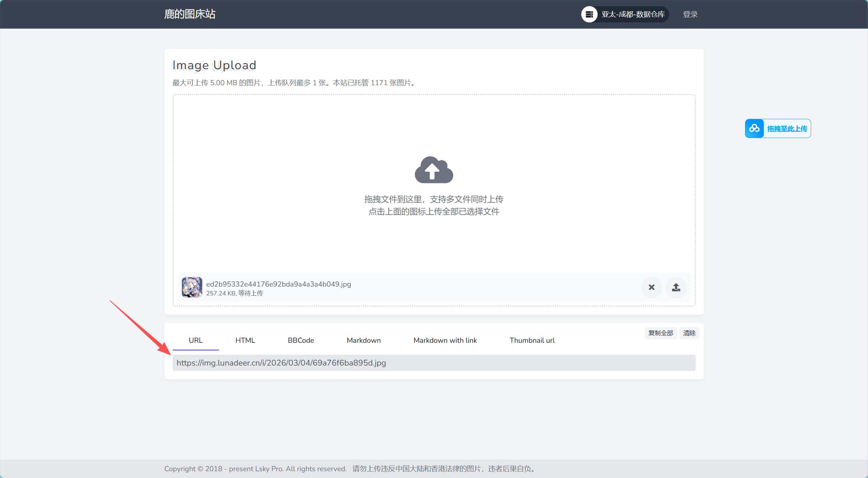Remove the queued image with the X icon

coord(651,288)
